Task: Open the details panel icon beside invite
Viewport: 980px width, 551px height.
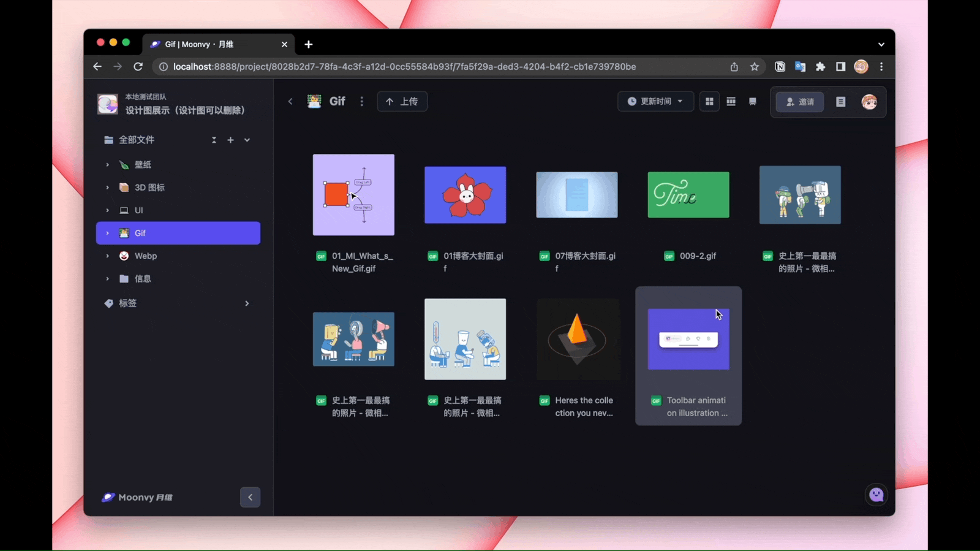Action: 840,102
